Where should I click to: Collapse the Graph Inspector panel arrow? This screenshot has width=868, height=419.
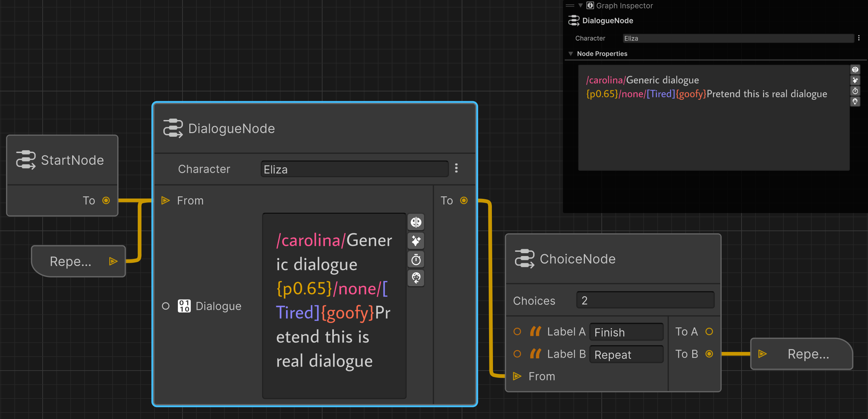click(580, 5)
